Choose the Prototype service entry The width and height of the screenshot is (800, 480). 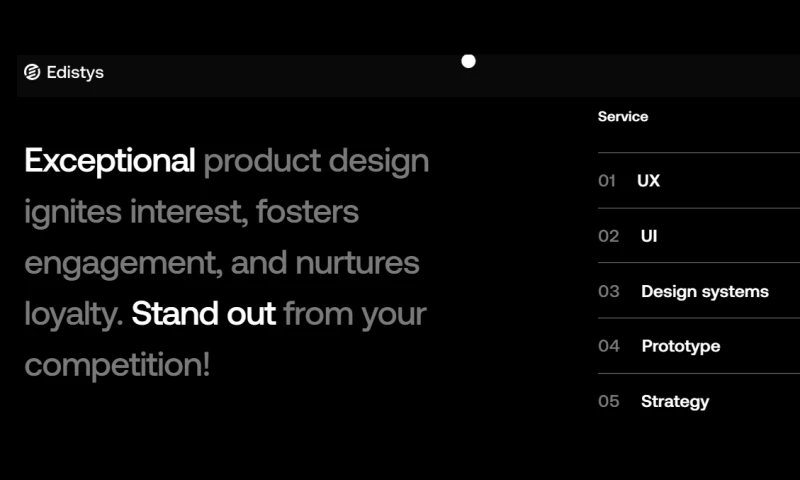click(x=680, y=346)
